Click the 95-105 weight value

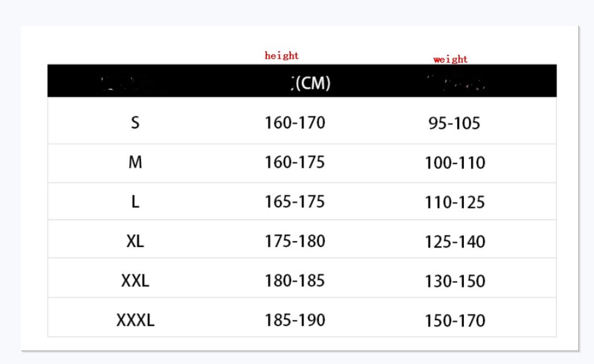[x=454, y=124]
